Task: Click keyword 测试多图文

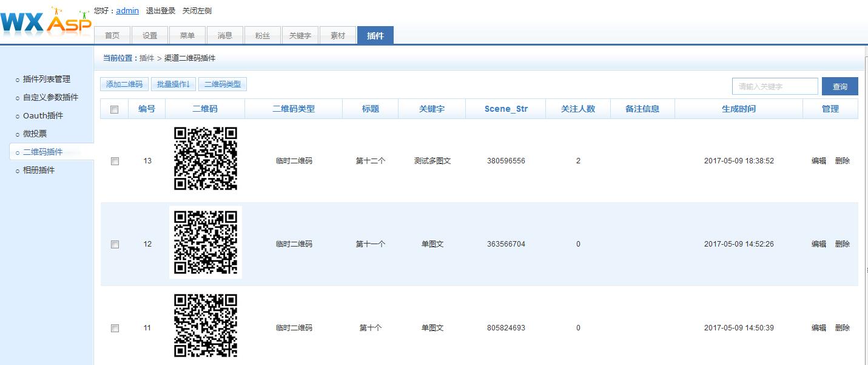Action: [x=432, y=161]
